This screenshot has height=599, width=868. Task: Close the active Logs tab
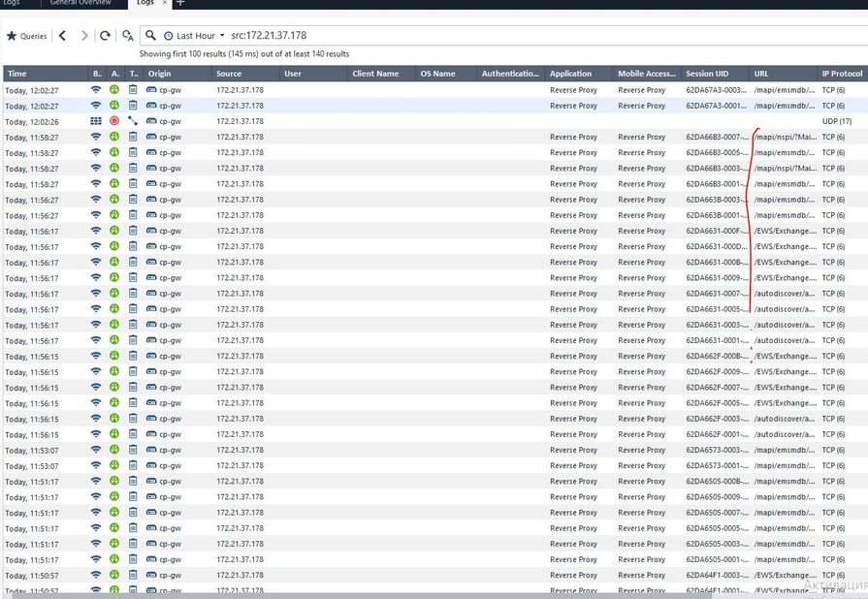[163, 4]
